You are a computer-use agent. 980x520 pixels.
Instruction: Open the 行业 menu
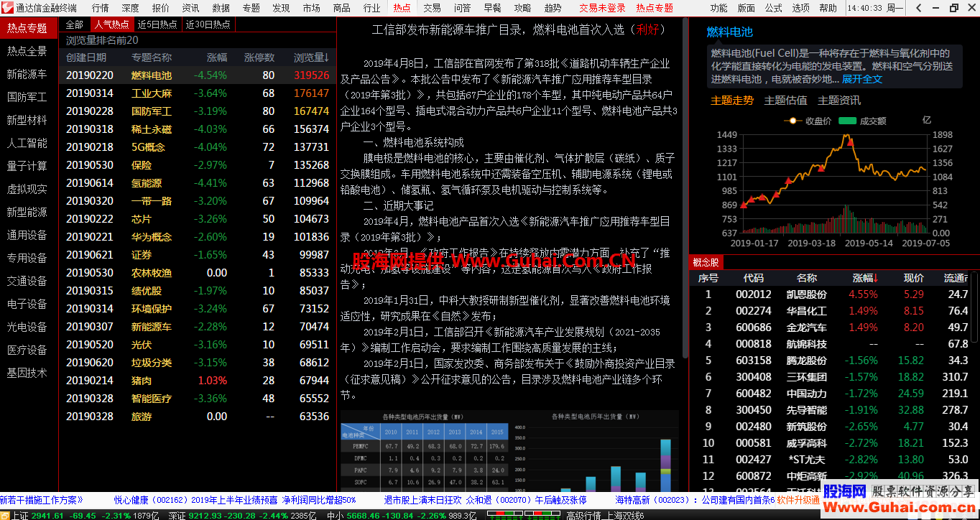coord(372,8)
